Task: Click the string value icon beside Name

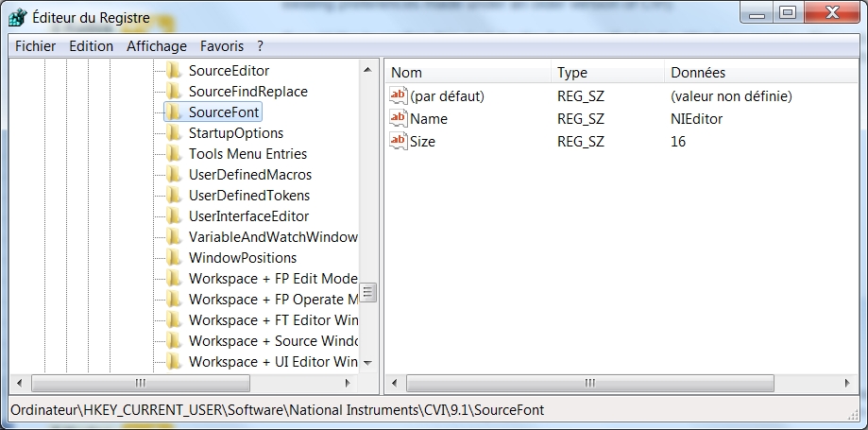Action: (399, 119)
